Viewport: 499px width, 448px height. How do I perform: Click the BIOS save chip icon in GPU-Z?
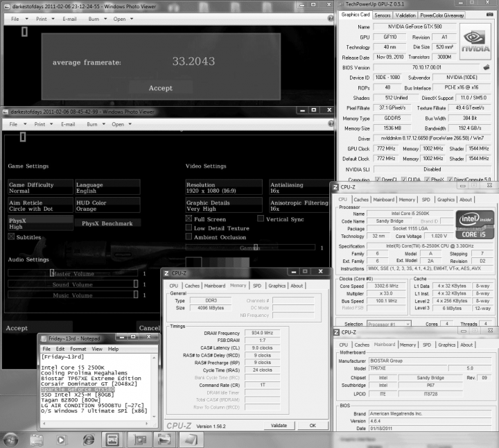487,67
